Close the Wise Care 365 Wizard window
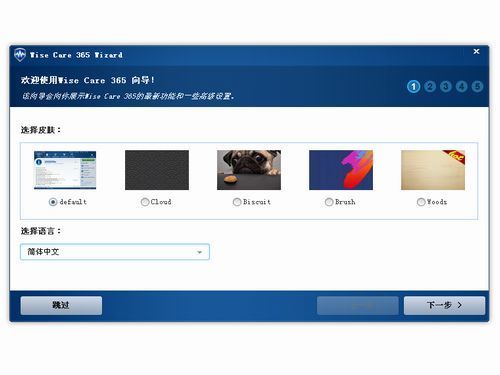Screen dimensions: 500x375 point(476,51)
